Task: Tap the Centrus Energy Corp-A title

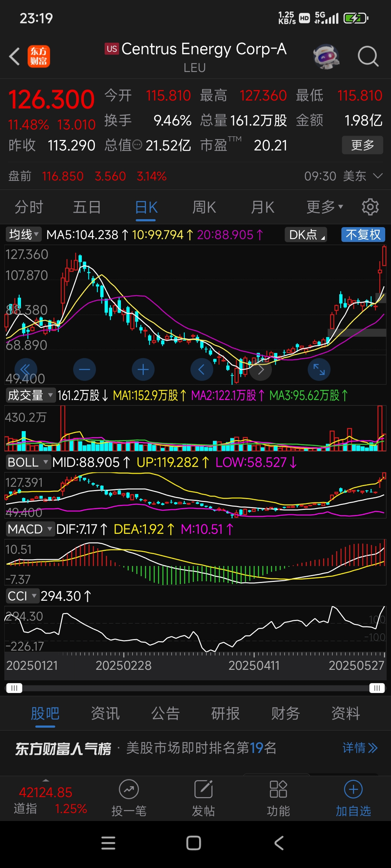Action: tap(204, 49)
